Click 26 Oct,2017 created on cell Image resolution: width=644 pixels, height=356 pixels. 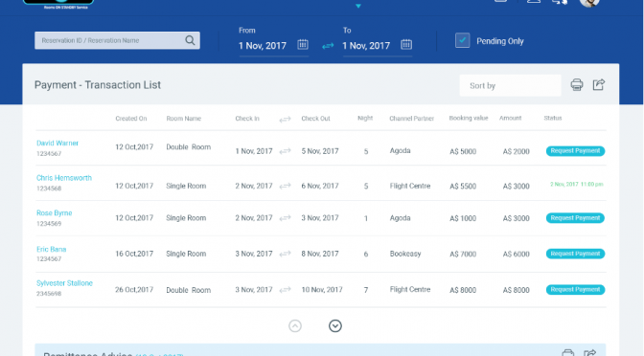pos(134,290)
